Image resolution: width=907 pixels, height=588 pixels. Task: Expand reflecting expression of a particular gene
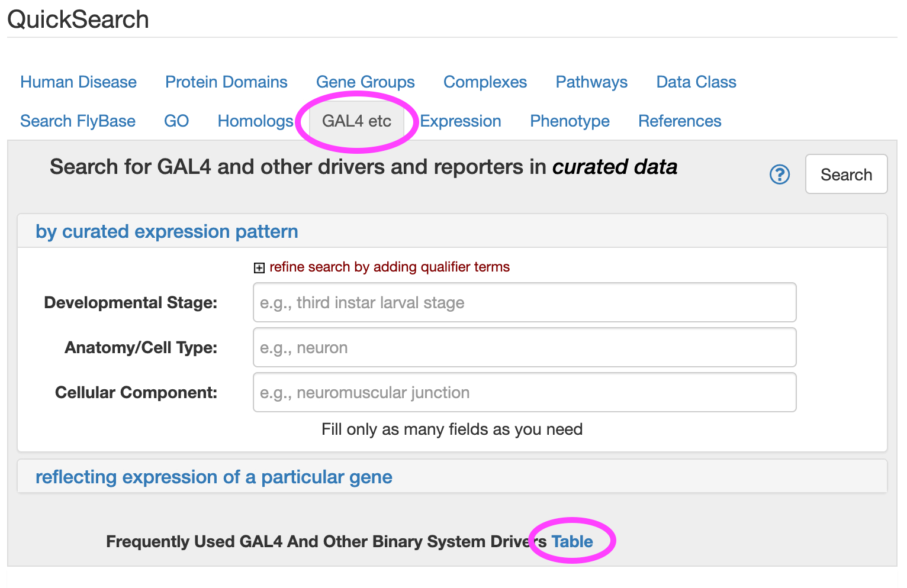[214, 477]
